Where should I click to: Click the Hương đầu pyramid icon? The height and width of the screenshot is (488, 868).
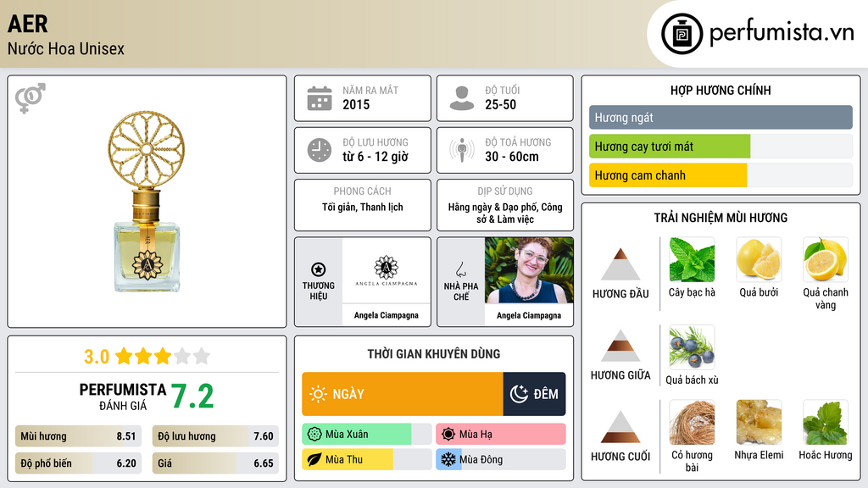point(620,264)
